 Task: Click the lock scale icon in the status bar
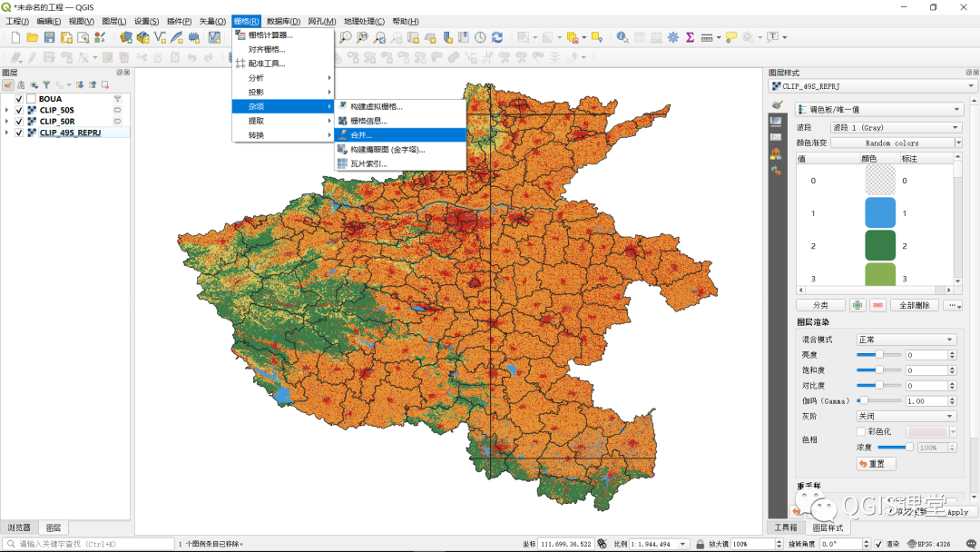[700, 544]
